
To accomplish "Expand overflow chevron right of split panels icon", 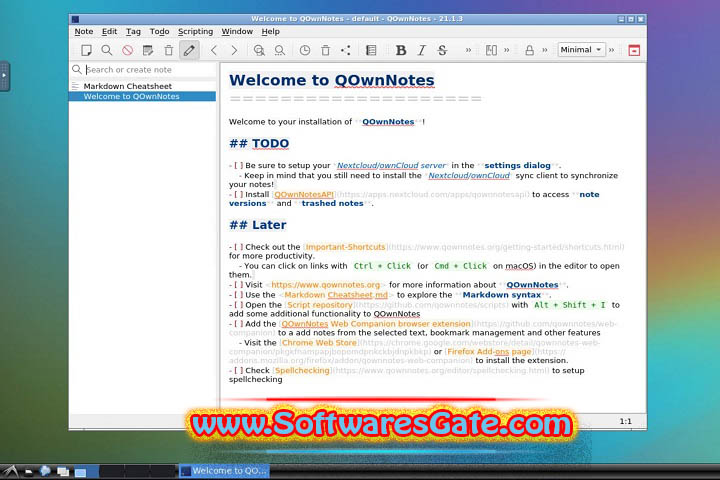I will coord(506,50).
